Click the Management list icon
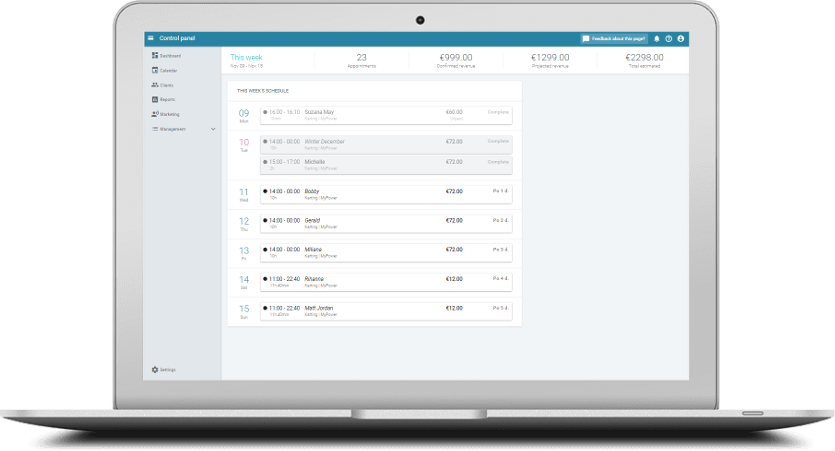This screenshot has height=451, width=835. pyautogui.click(x=155, y=129)
